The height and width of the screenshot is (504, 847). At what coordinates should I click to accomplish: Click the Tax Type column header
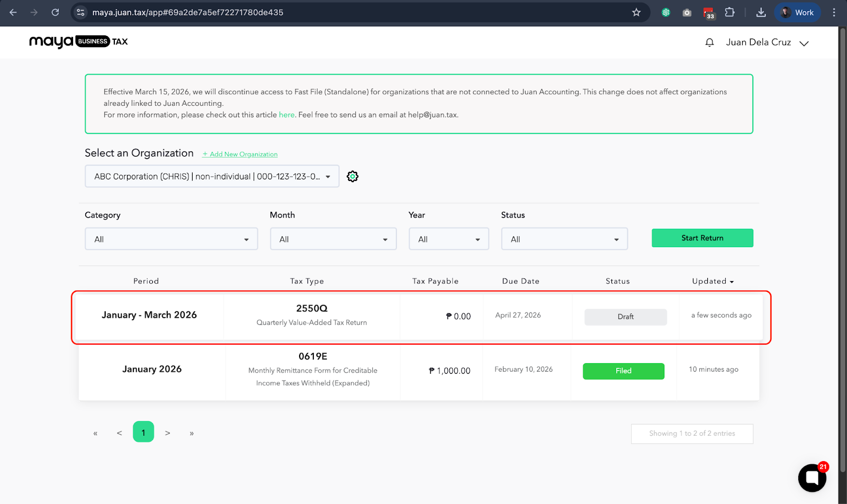307,281
